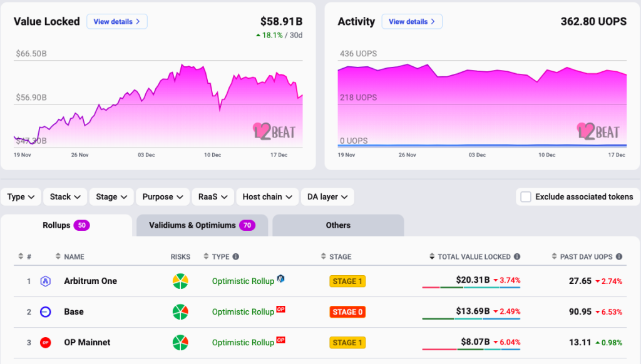Open the Purpose filter dropdown
The height and width of the screenshot is (364, 641).
pyautogui.click(x=163, y=197)
